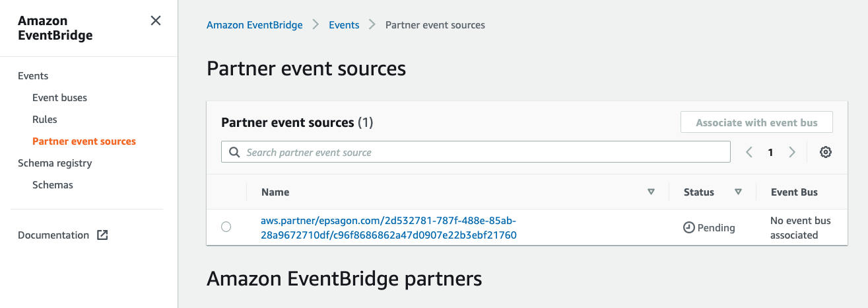Click No event bus associated cell
The image size is (868, 308).
(x=801, y=227)
